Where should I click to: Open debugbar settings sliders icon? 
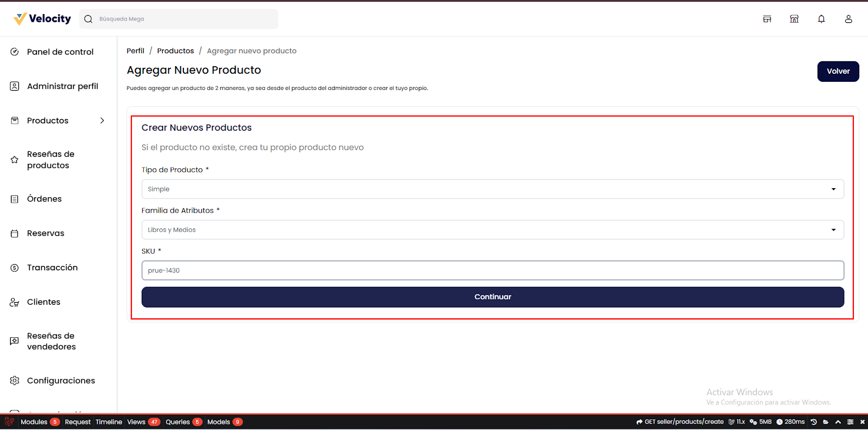(850, 422)
